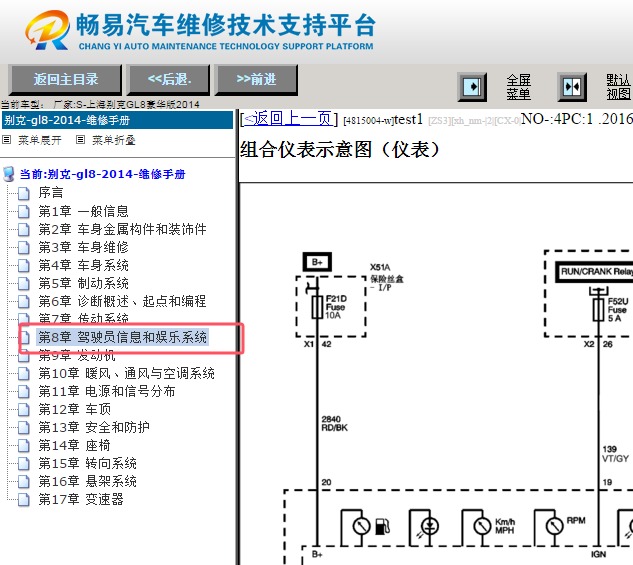633x565 pixels.
Task: Click the page icon next to 第13章
Action: (24, 427)
